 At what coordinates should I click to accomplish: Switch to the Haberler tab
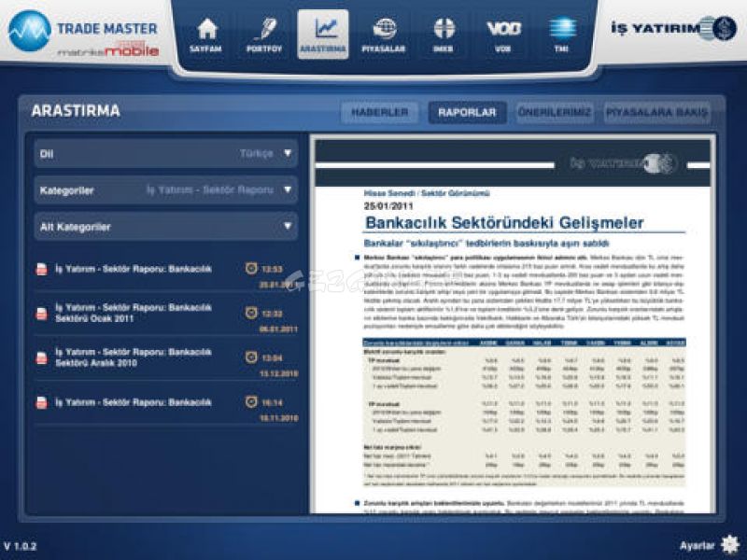point(380,113)
